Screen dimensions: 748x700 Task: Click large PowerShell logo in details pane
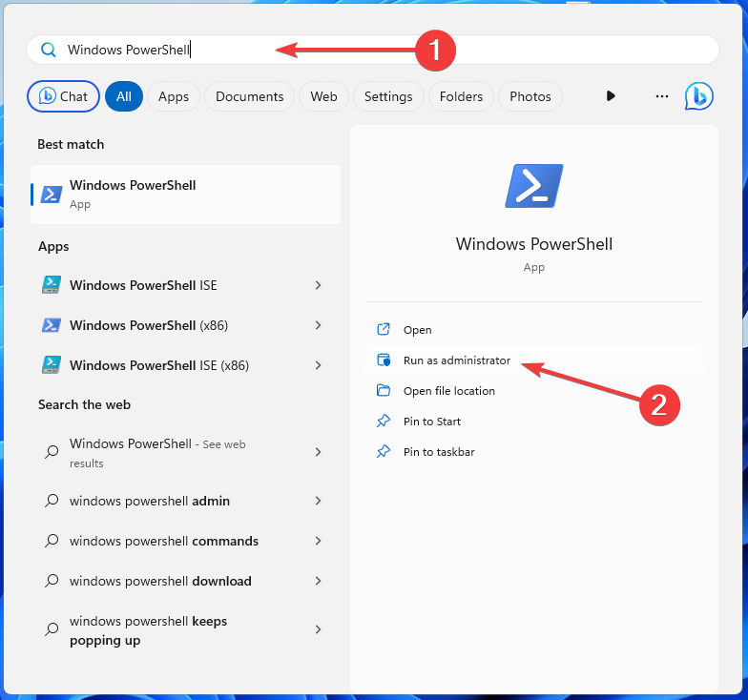[x=534, y=186]
